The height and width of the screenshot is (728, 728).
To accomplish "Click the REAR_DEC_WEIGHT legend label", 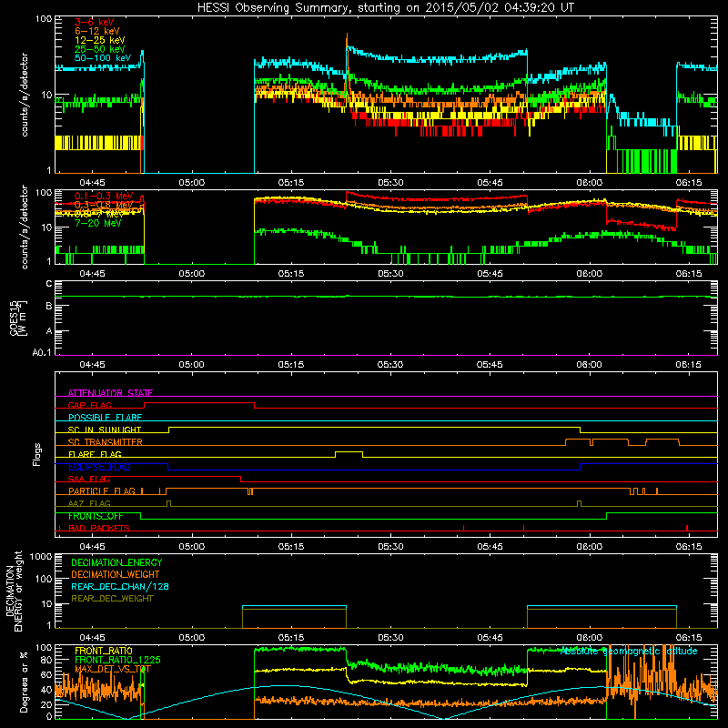I will click(x=112, y=599).
